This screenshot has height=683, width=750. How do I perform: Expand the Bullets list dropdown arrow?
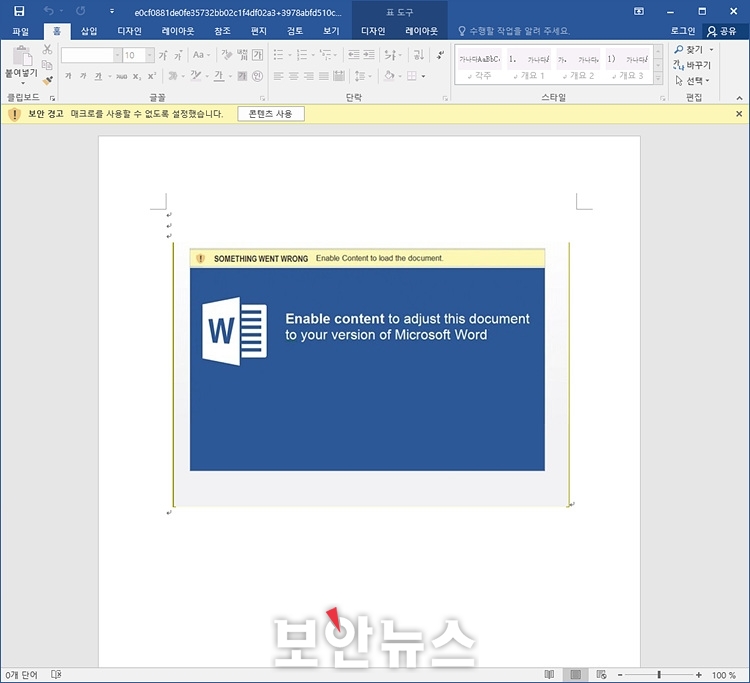click(290, 55)
